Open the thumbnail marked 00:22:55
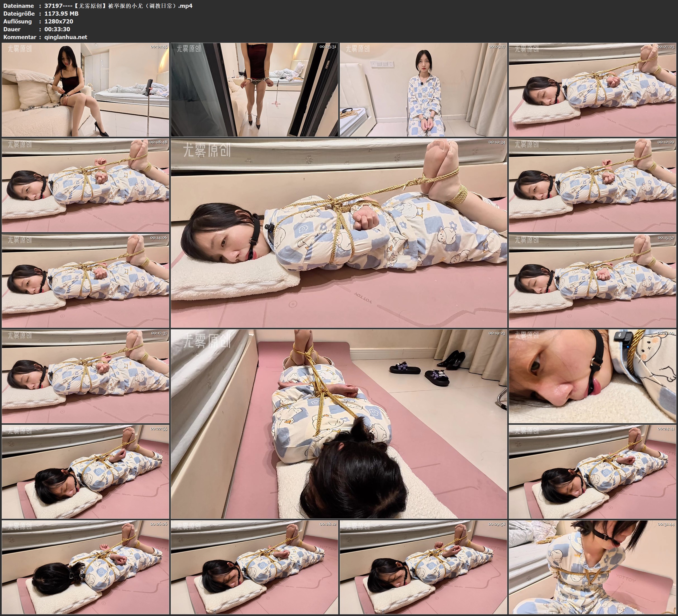678x616 pixels. (85, 472)
